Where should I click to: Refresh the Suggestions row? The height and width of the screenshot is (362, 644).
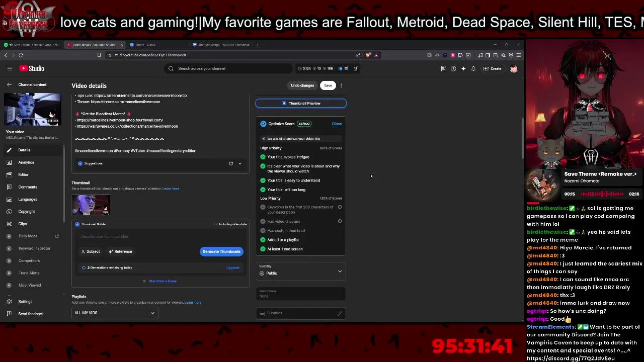pyautogui.click(x=231, y=163)
